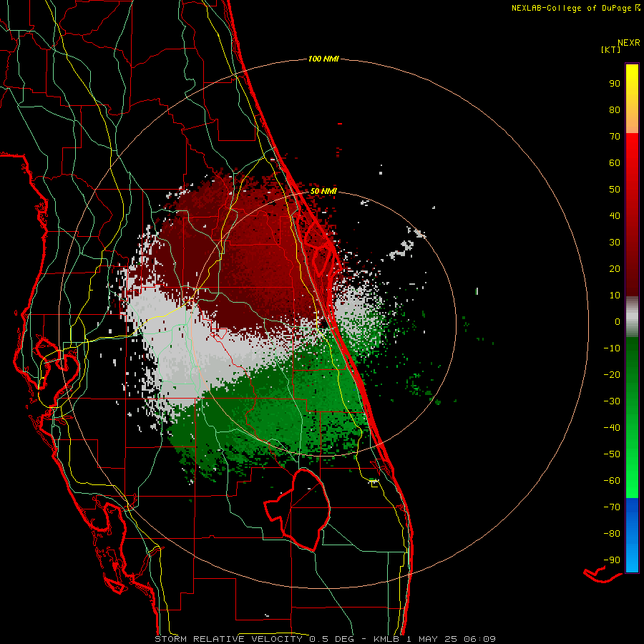This screenshot has height=644, width=644.
Task: Click the blue segment of the color bar
Action: tap(632, 535)
